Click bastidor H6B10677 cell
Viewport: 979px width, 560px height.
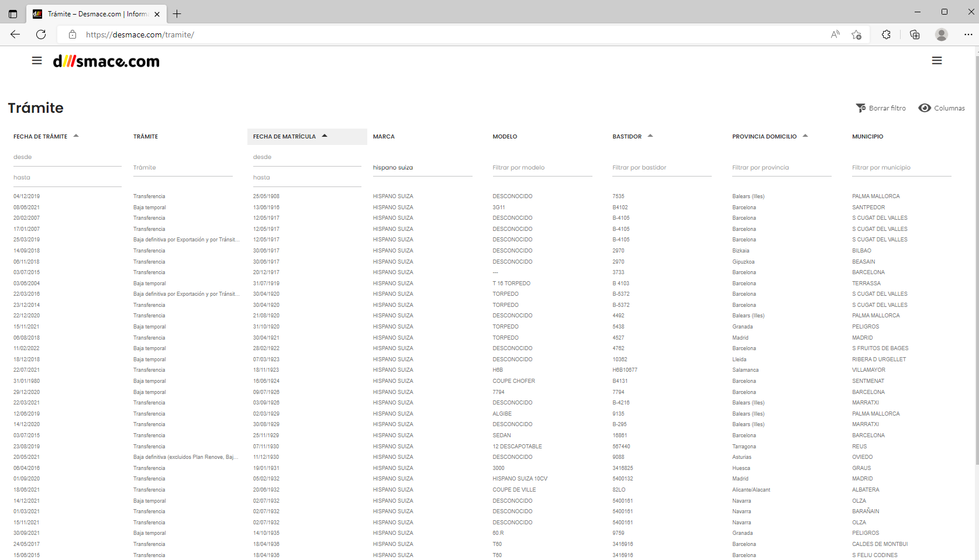(x=625, y=370)
